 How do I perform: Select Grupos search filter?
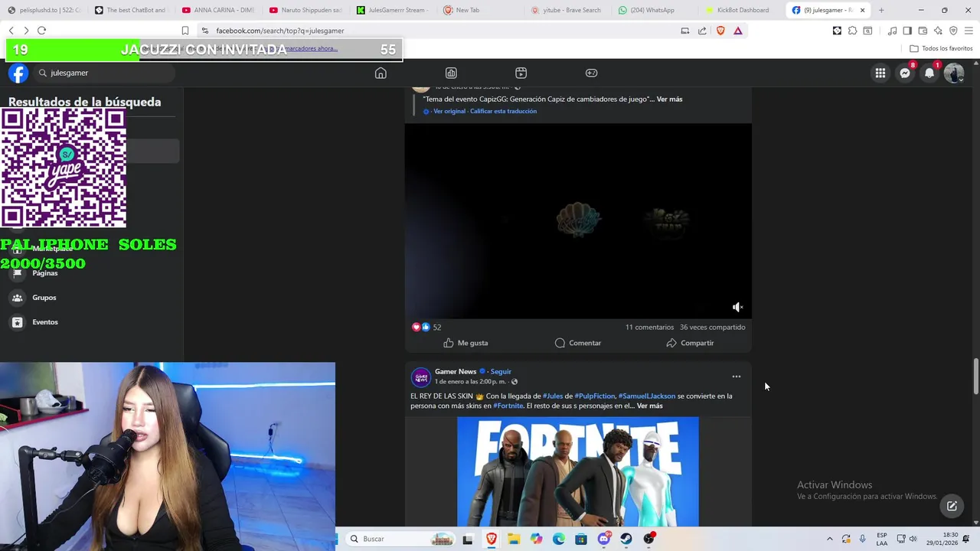(44, 298)
